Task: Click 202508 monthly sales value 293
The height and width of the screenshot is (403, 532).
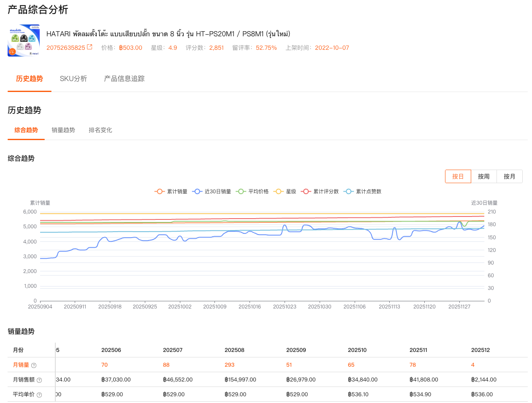Action: 229,365
